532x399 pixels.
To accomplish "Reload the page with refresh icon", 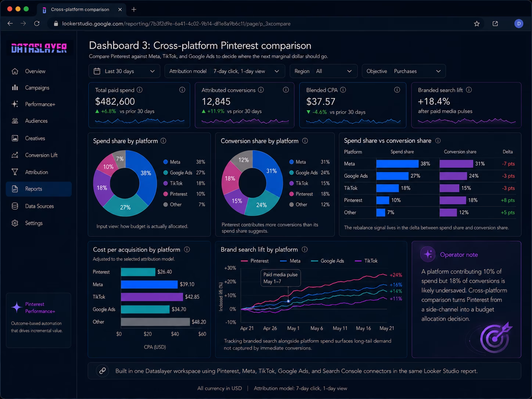I will 37,24.
